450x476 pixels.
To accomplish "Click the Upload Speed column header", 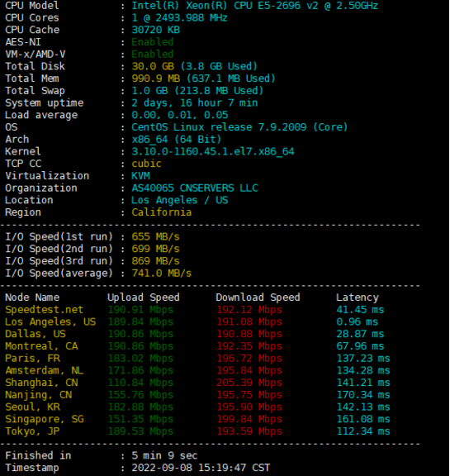I will click(144, 297).
